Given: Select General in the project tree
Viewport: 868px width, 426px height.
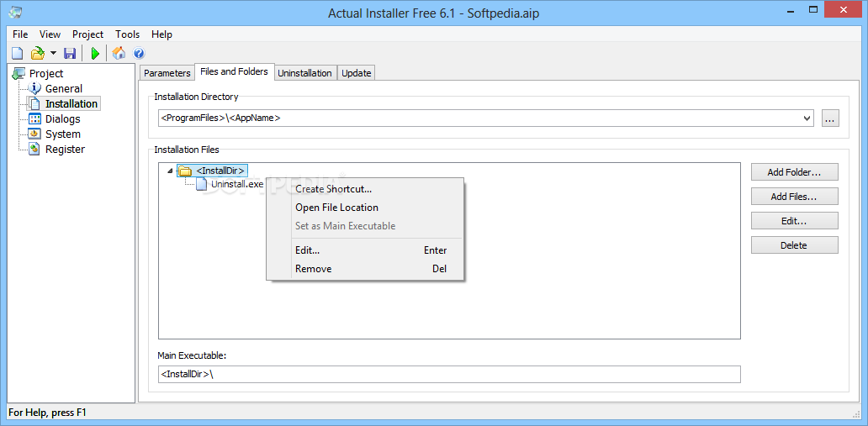Looking at the screenshot, I should (x=64, y=88).
